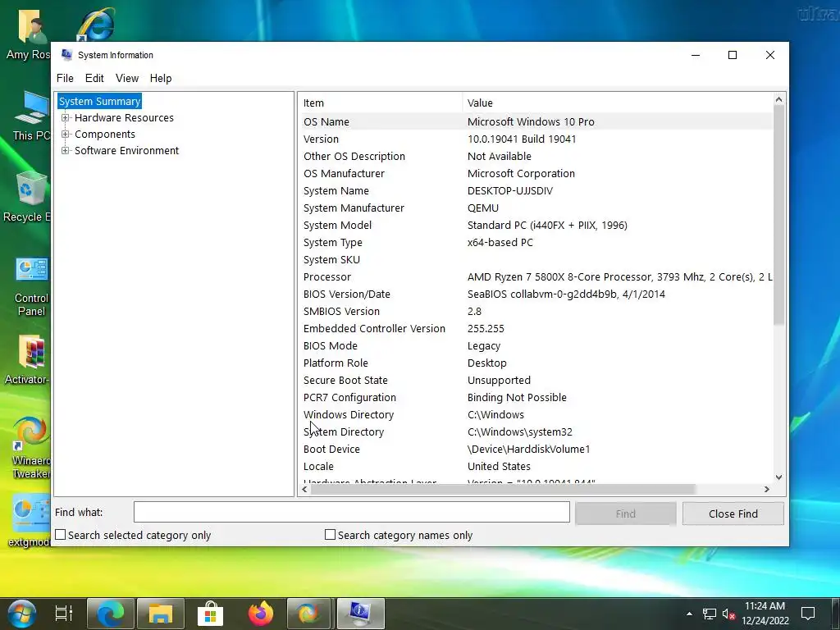Image resolution: width=840 pixels, height=630 pixels.
Task: Click the Value column header
Action: point(617,103)
